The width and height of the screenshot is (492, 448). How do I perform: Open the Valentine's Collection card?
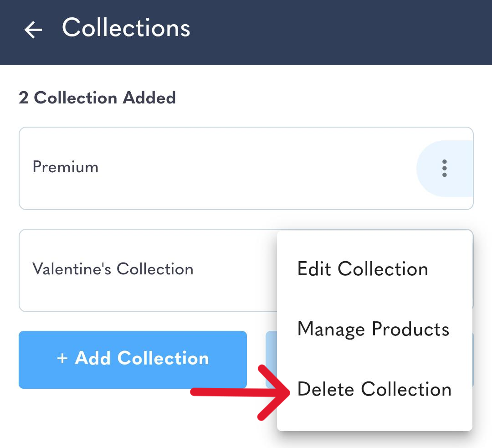(148, 270)
